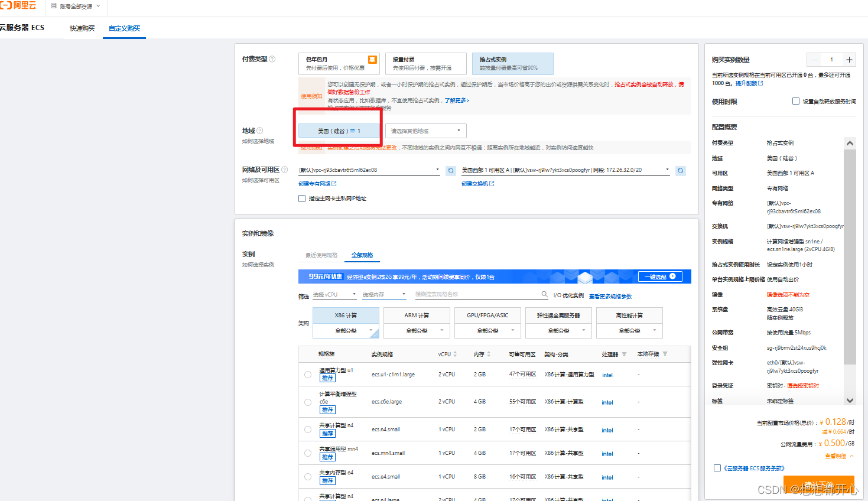Collapse the 查看明细 price details
Screen dimensions: 868x501
839,456
